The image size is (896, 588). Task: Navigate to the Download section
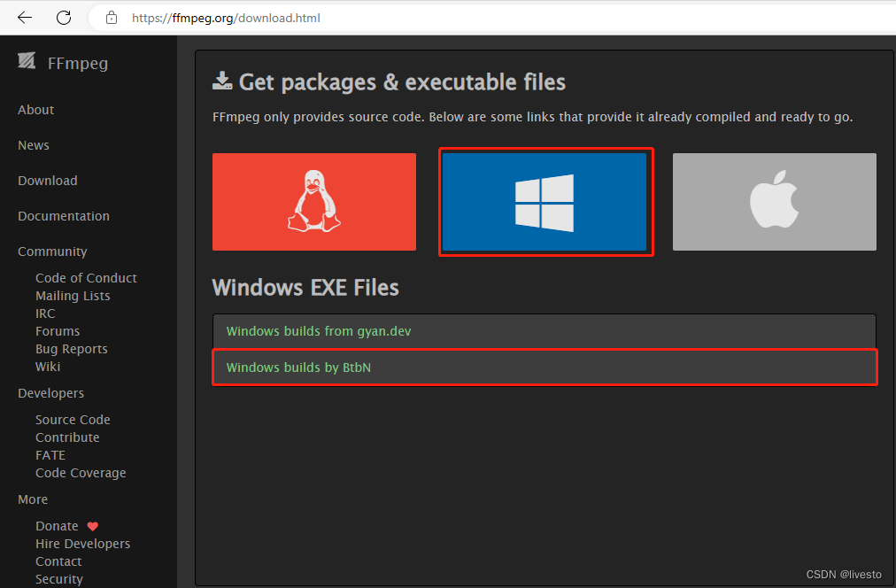pyautogui.click(x=47, y=180)
